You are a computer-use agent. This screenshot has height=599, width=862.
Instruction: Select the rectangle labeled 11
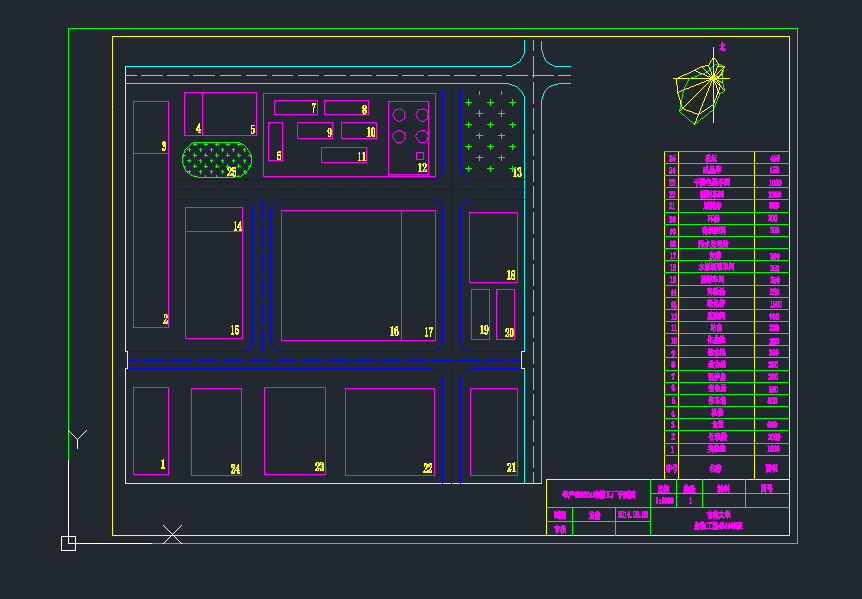pos(343,155)
